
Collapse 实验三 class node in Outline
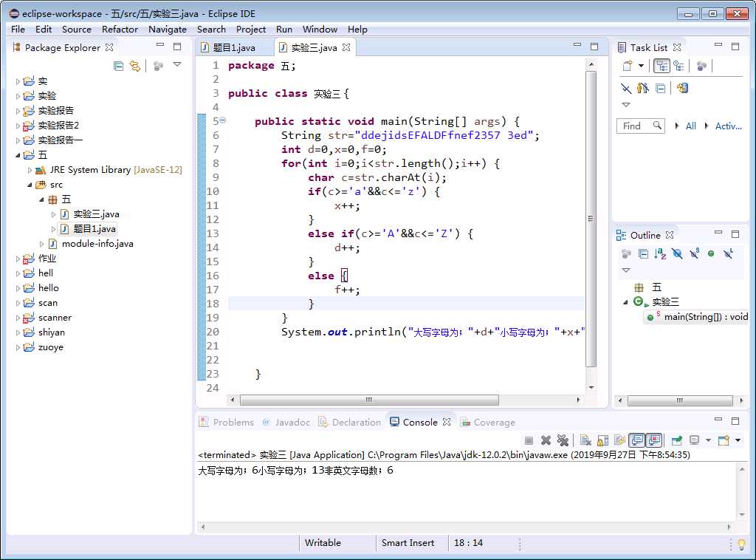pyautogui.click(x=625, y=302)
